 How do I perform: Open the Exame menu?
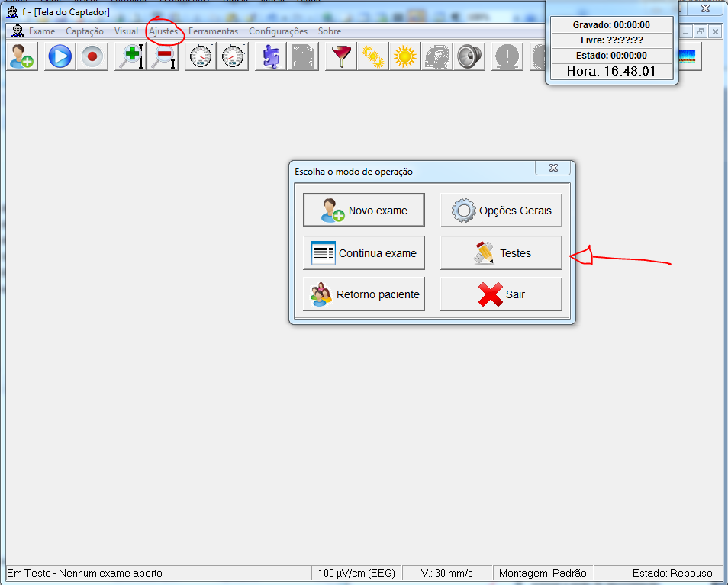41,31
